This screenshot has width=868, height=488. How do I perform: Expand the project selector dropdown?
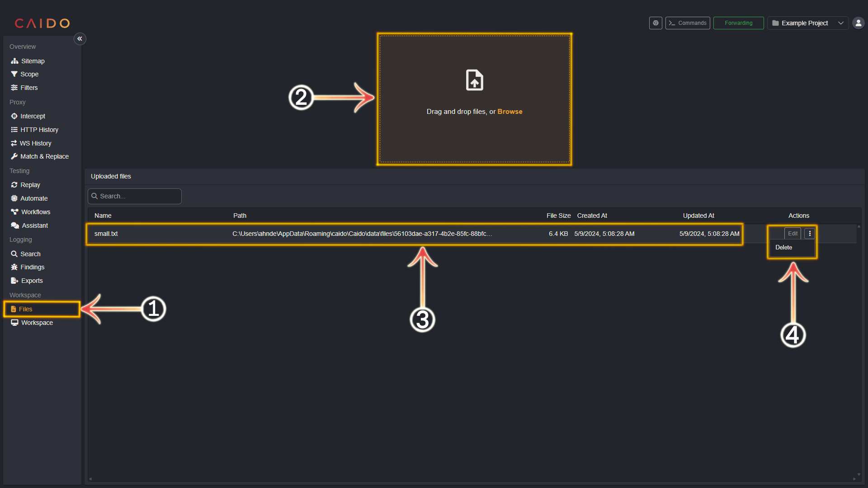[x=840, y=23]
